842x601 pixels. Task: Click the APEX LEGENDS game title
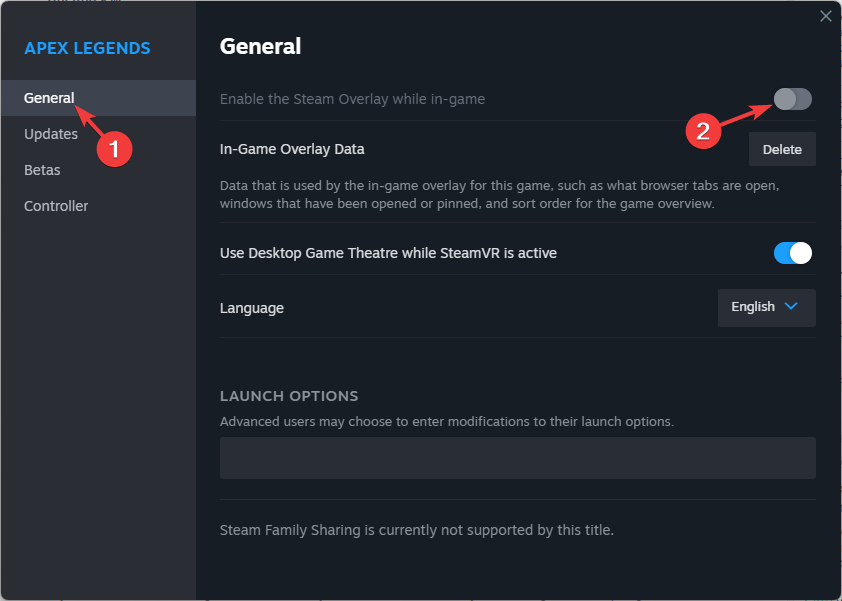pos(87,47)
